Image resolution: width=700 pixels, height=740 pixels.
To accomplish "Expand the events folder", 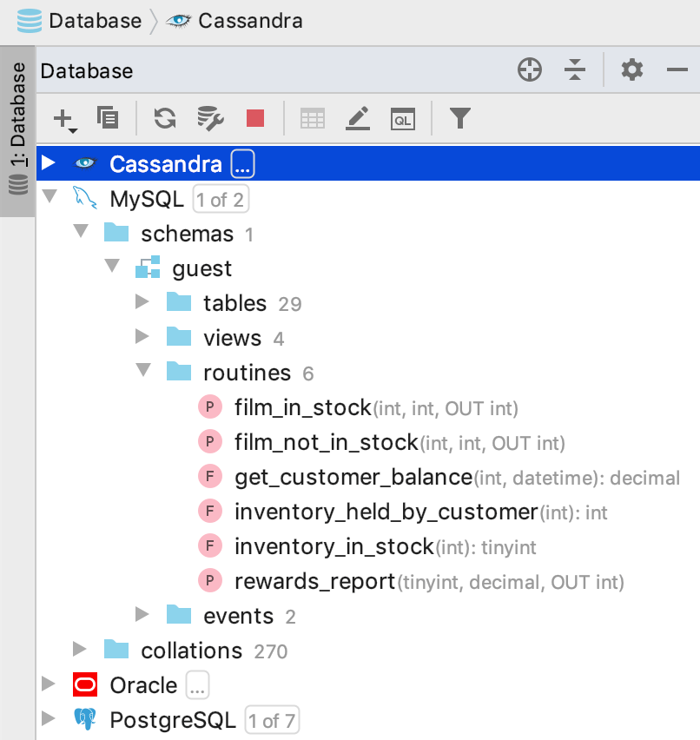I will 142,614.
